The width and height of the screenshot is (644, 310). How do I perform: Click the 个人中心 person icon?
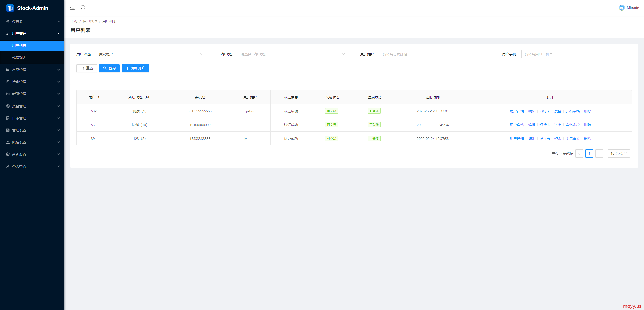8,166
